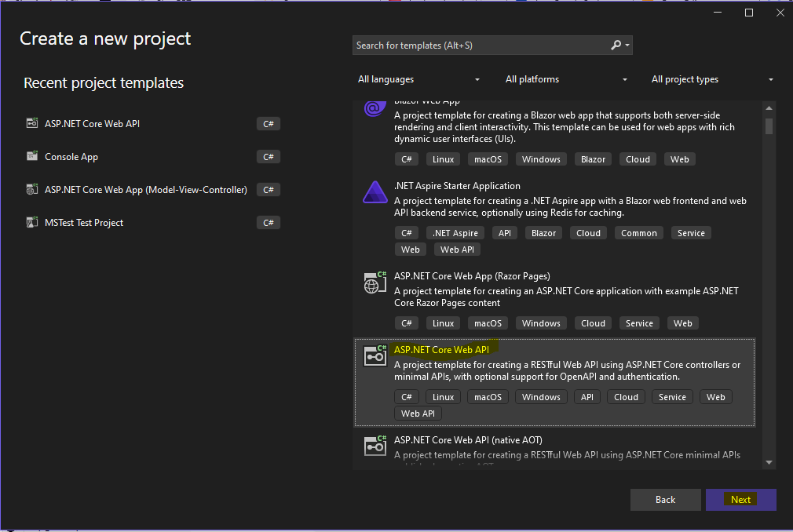The width and height of the screenshot is (793, 532).
Task: Click the Razor Pages template icon
Action: click(375, 282)
